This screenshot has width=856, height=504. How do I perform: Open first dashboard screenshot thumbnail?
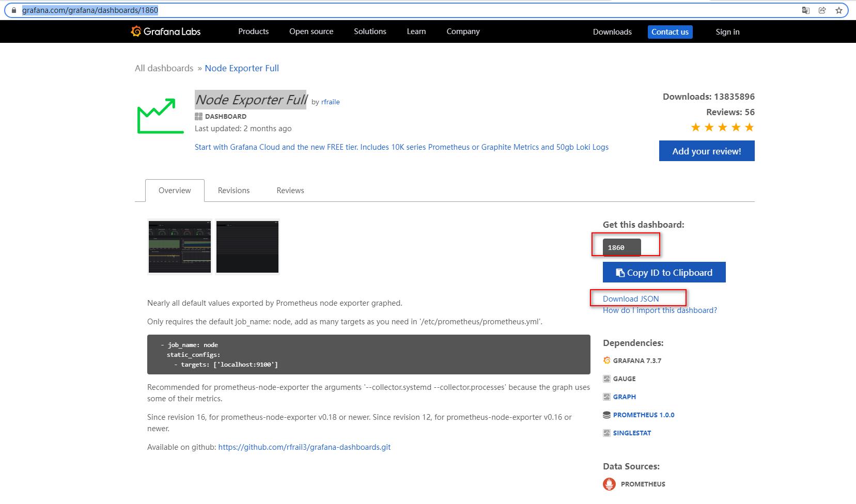click(180, 247)
